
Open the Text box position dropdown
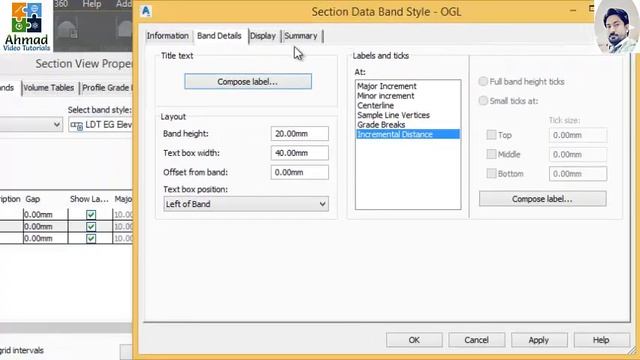coord(246,204)
